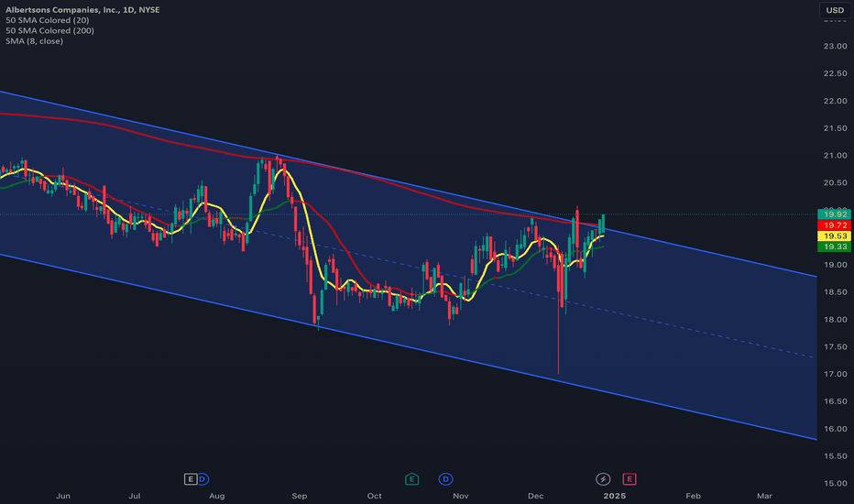Click the 16.00 value on the price axis

(835, 429)
